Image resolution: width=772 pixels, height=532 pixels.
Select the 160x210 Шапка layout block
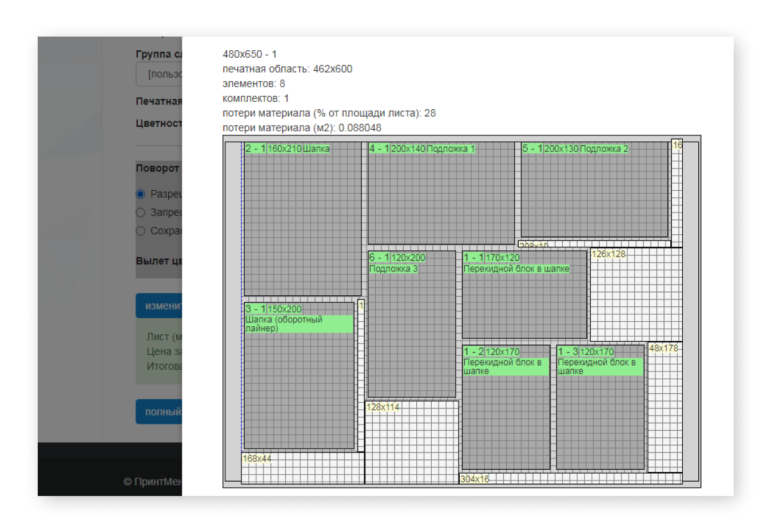303,219
